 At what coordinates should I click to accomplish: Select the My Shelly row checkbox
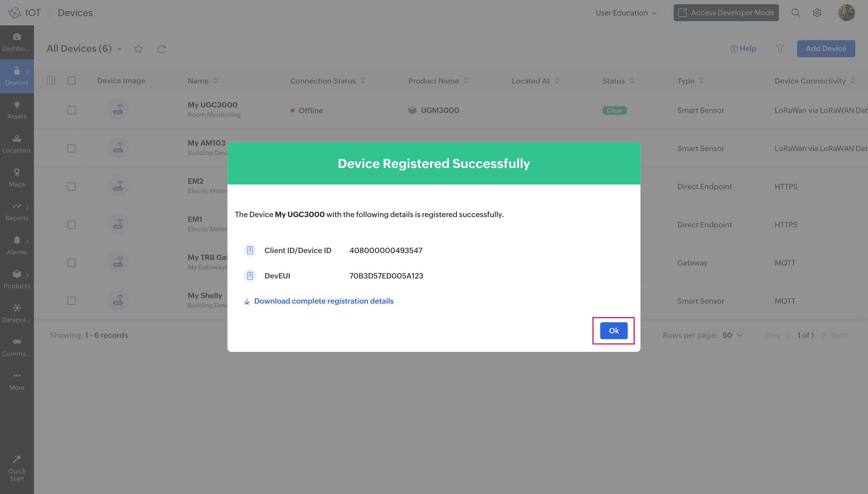(x=71, y=301)
